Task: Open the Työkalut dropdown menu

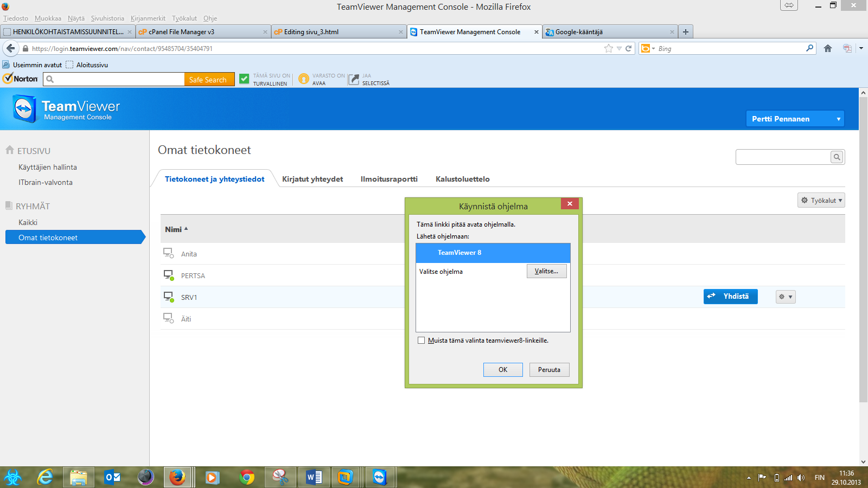Action: pos(821,200)
